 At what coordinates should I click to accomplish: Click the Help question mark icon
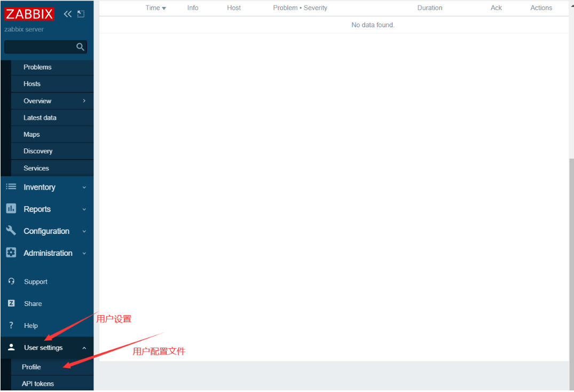coord(11,325)
